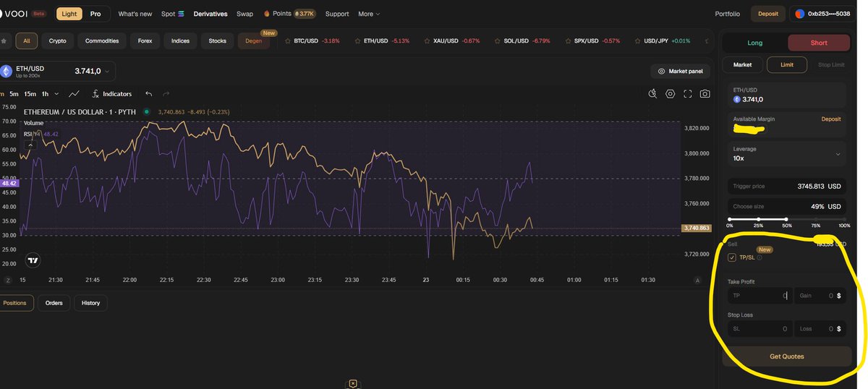Filter markets by All
Image resolution: width=868 pixels, height=389 pixels.
[26, 40]
